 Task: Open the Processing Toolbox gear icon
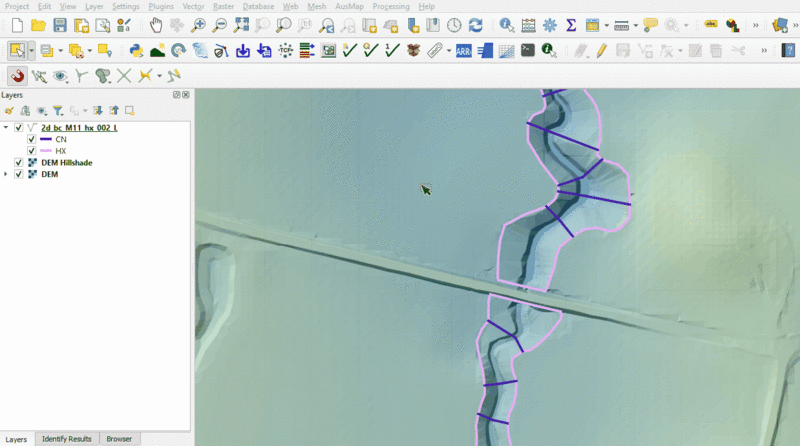[x=549, y=25]
